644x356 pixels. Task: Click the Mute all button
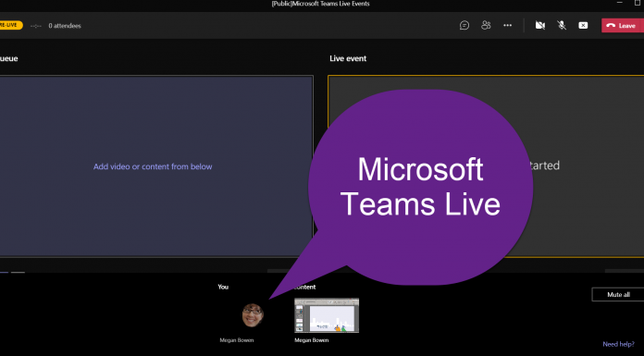[618, 294]
